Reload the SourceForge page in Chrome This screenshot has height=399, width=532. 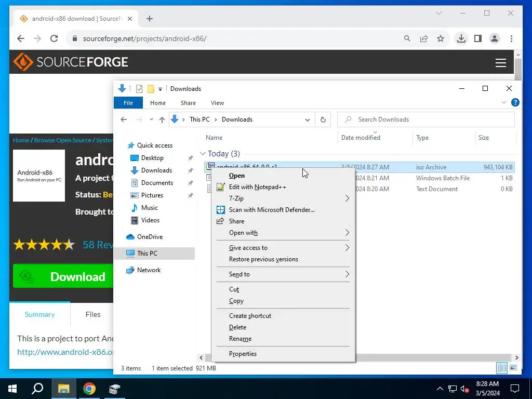[x=54, y=38]
